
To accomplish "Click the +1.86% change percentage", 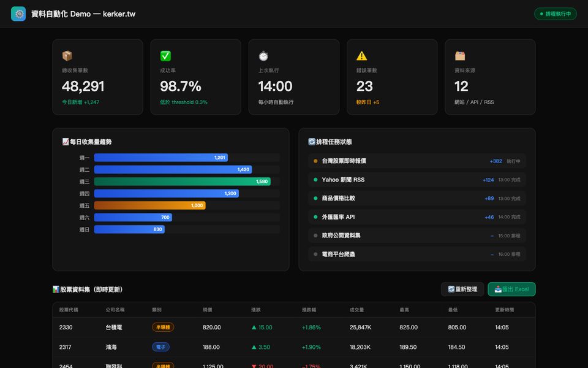I will 311,328.
